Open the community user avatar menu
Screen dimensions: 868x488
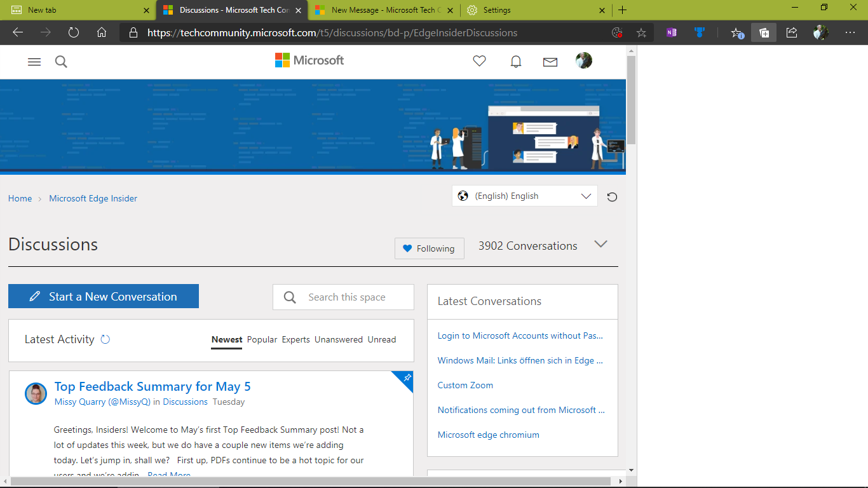click(x=584, y=60)
